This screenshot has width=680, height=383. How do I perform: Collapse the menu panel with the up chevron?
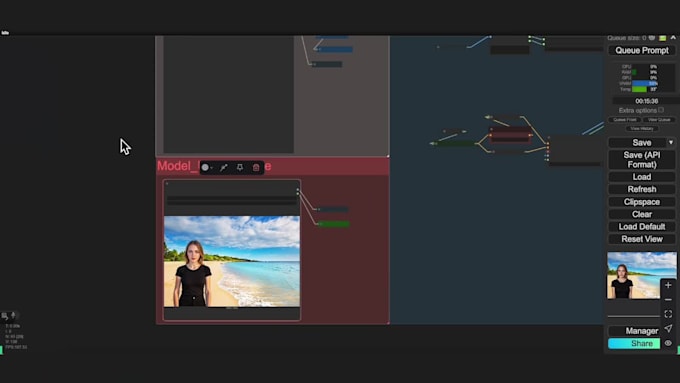pyautogui.click(x=673, y=38)
